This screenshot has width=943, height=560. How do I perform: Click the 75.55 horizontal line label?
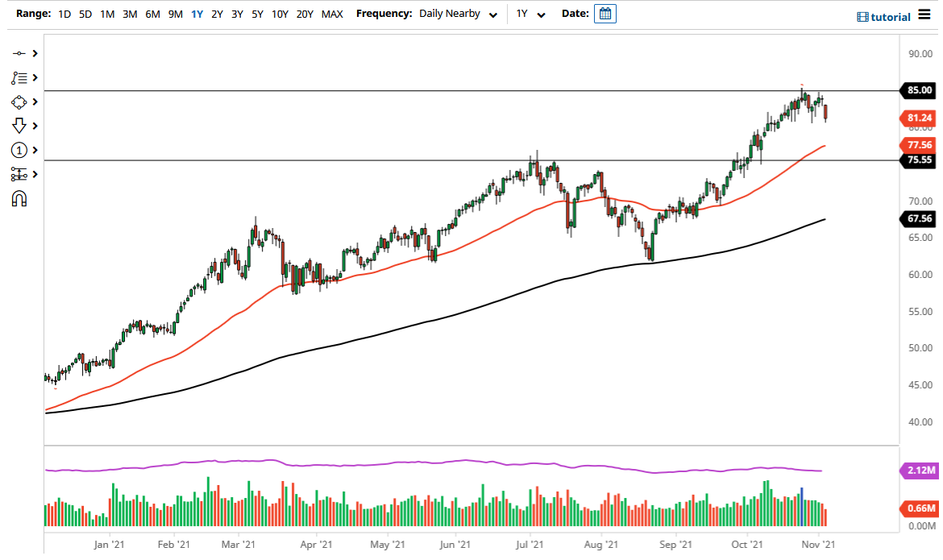coord(918,160)
